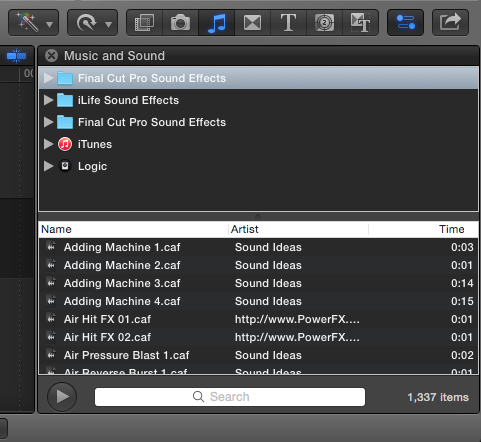Click the Share export button
The height and width of the screenshot is (442, 481).
(x=450, y=23)
